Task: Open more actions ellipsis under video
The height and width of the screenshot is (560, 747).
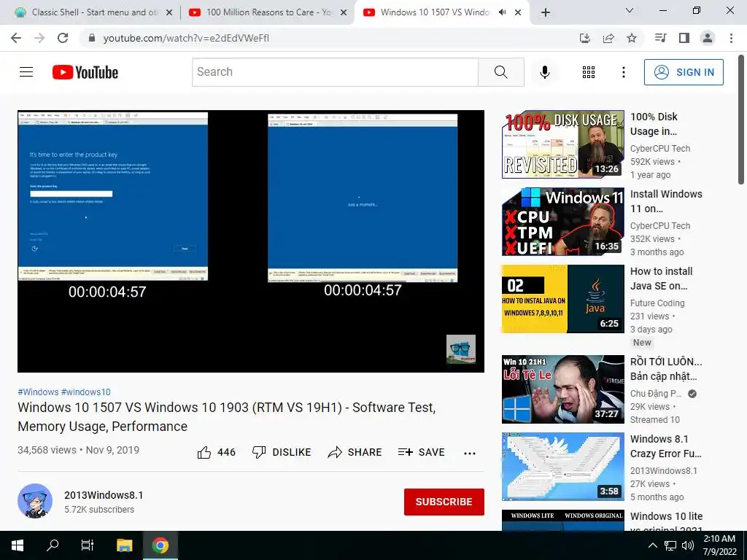Action: point(470,454)
